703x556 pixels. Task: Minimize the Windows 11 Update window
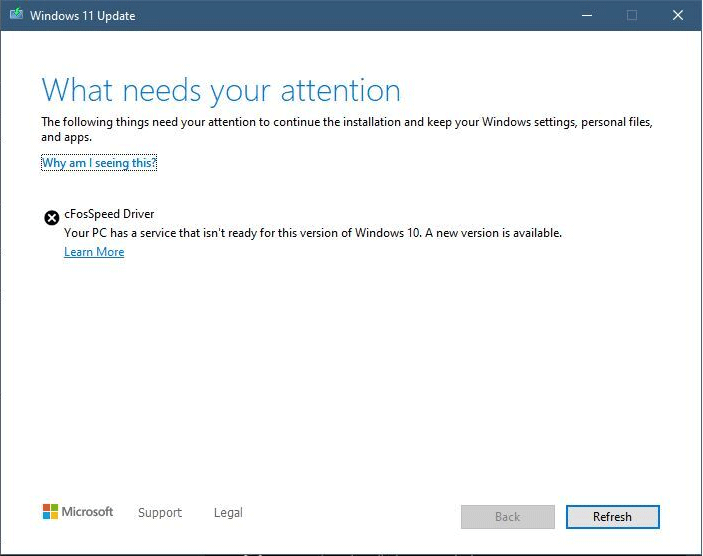click(x=587, y=15)
